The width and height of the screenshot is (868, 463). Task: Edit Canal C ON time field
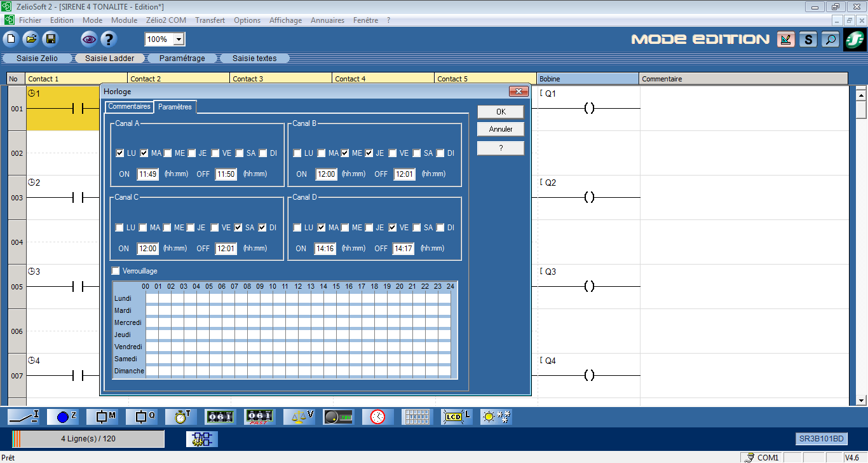(147, 249)
